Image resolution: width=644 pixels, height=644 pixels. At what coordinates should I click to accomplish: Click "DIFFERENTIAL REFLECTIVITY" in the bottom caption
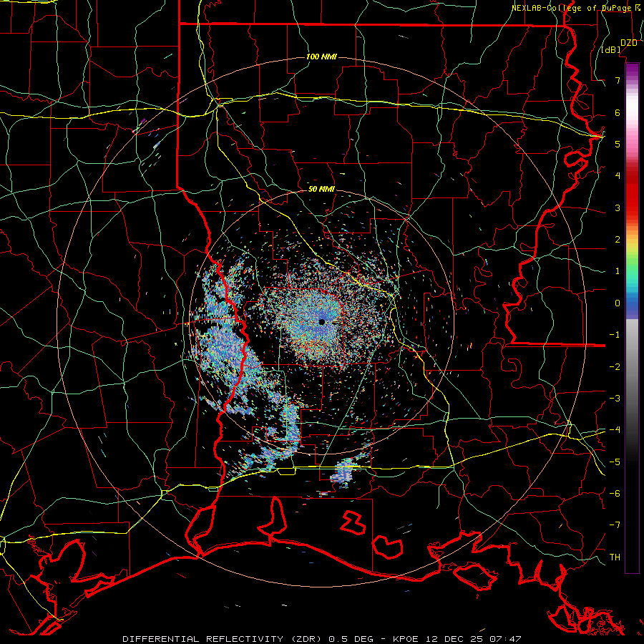(203, 639)
